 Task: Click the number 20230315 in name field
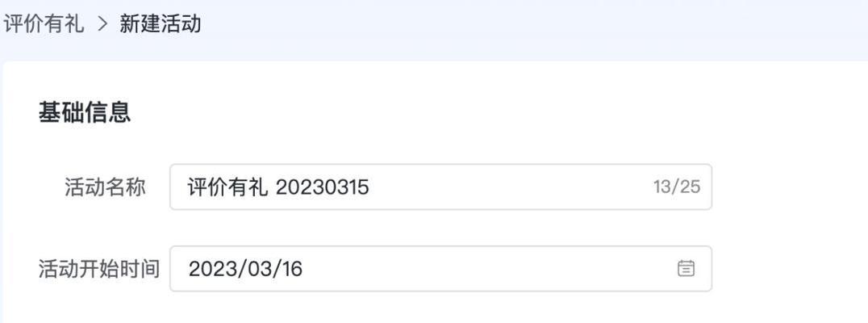pyautogui.click(x=322, y=187)
